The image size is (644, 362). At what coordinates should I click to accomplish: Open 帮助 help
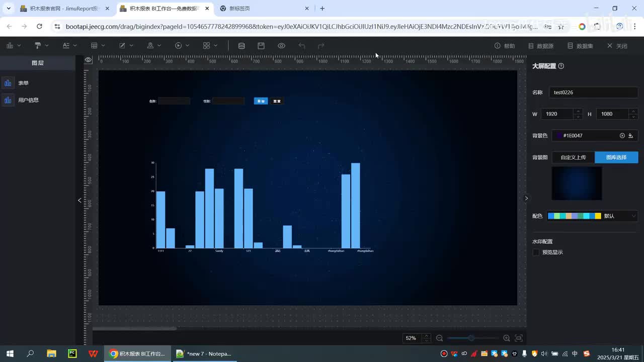click(505, 46)
